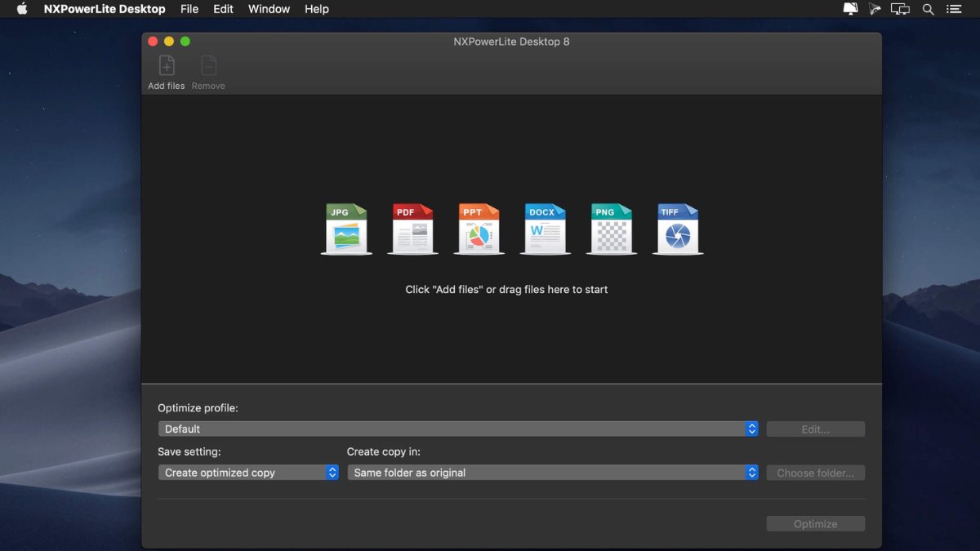Click the PNG file type icon
The width and height of the screenshot is (980, 551).
[612, 229]
